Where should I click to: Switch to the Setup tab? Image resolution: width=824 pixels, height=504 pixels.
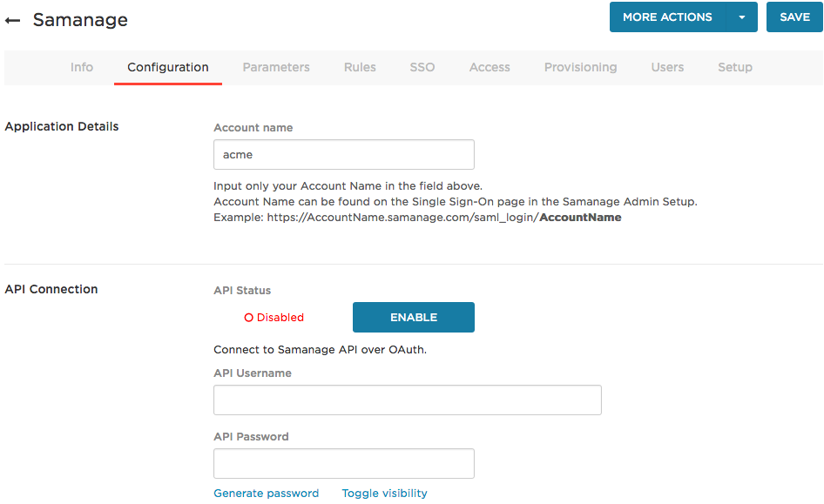point(734,67)
